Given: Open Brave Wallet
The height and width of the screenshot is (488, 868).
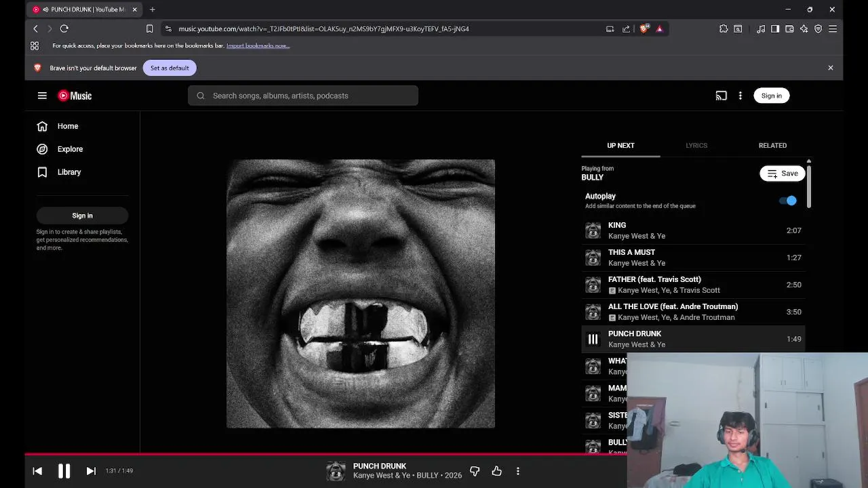Looking at the screenshot, I should point(789,28).
